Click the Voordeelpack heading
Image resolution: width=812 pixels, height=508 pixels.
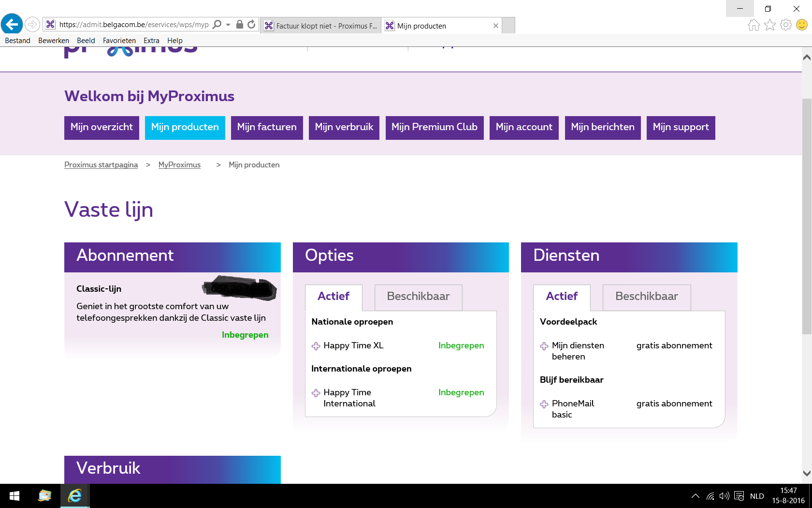tap(568, 322)
